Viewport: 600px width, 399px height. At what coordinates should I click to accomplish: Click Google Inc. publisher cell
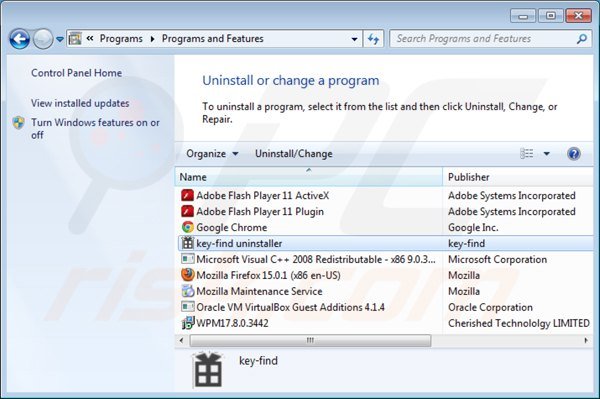point(473,227)
